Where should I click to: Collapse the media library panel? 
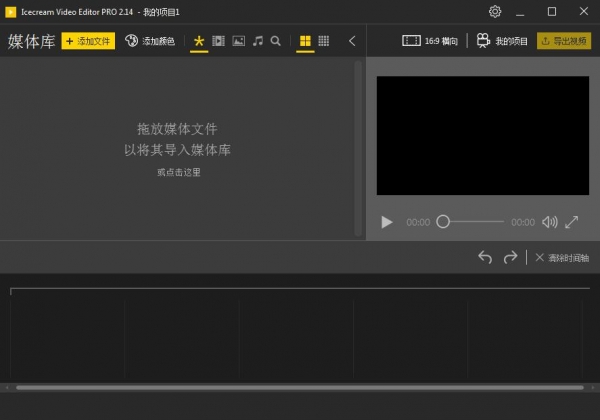(352, 41)
